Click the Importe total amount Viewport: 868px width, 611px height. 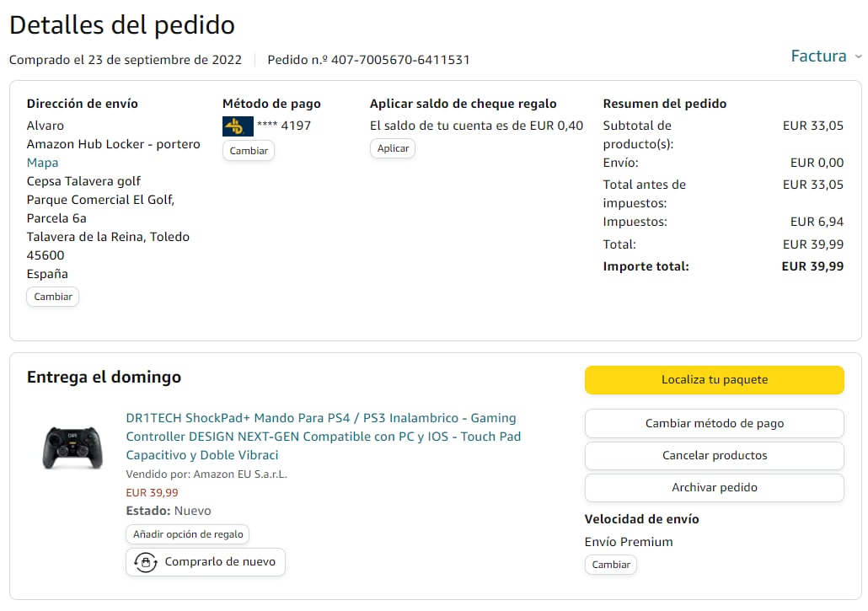pyautogui.click(x=812, y=266)
